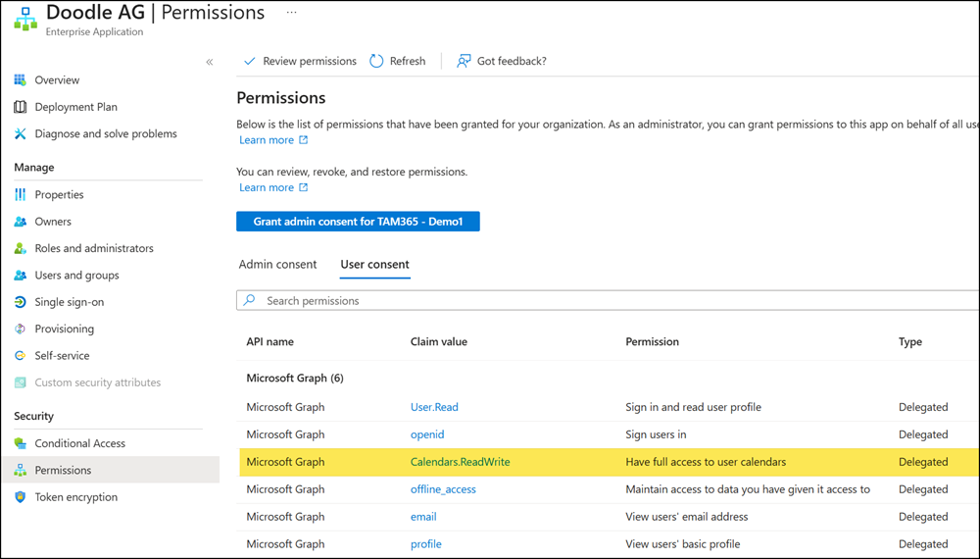
Task: Click the Diagnose and solve problems wrench icon
Action: (20, 133)
